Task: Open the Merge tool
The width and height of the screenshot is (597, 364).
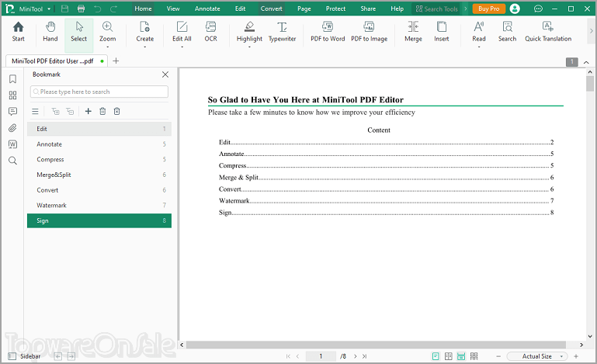Action: (413, 32)
